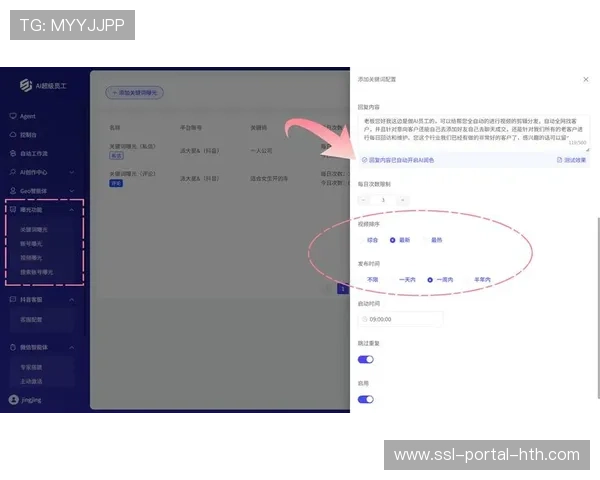Screen dimensions: 600x480
Task: Select the 半年内 publish time radio option
Action: (478, 280)
